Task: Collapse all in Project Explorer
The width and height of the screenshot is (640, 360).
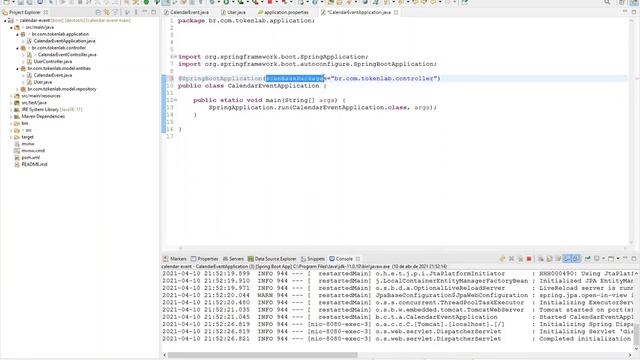Action: pyautogui.click(x=98, y=12)
